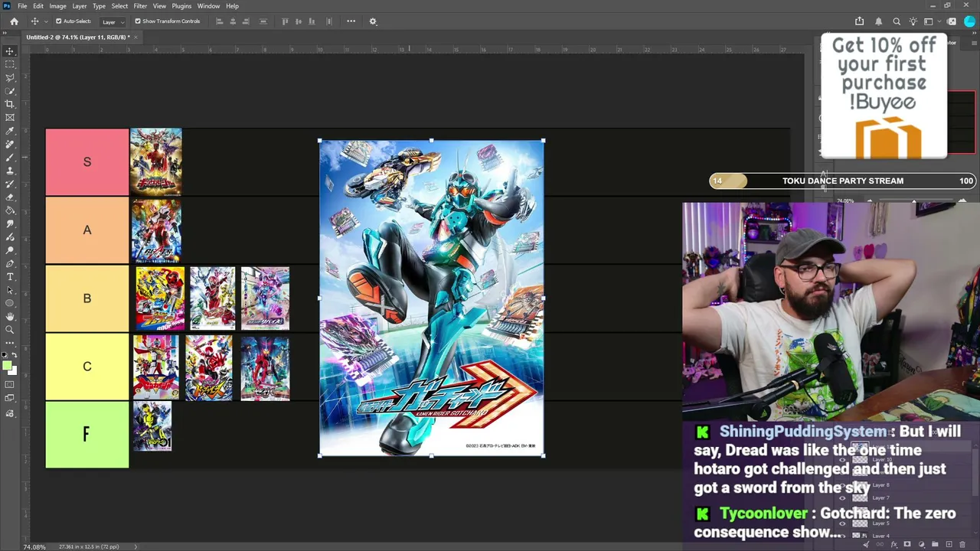Open the Window menu
The width and height of the screenshot is (980, 551).
point(208,6)
